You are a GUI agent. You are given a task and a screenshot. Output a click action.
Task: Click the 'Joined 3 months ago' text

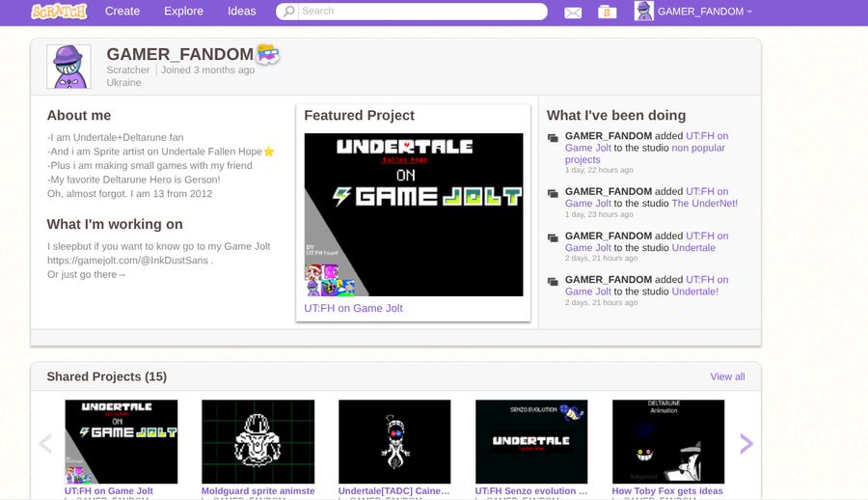point(207,69)
